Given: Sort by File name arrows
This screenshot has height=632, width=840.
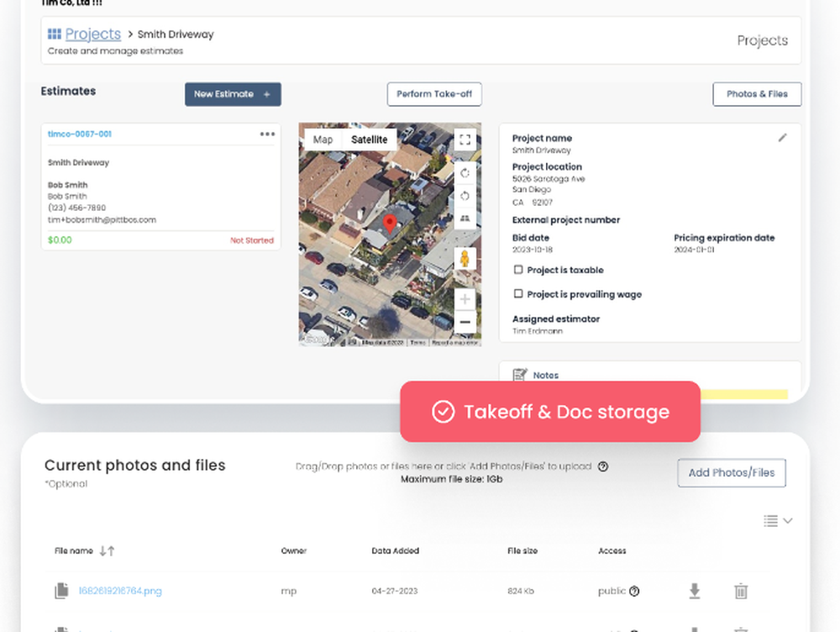Looking at the screenshot, I should pyautogui.click(x=107, y=550).
